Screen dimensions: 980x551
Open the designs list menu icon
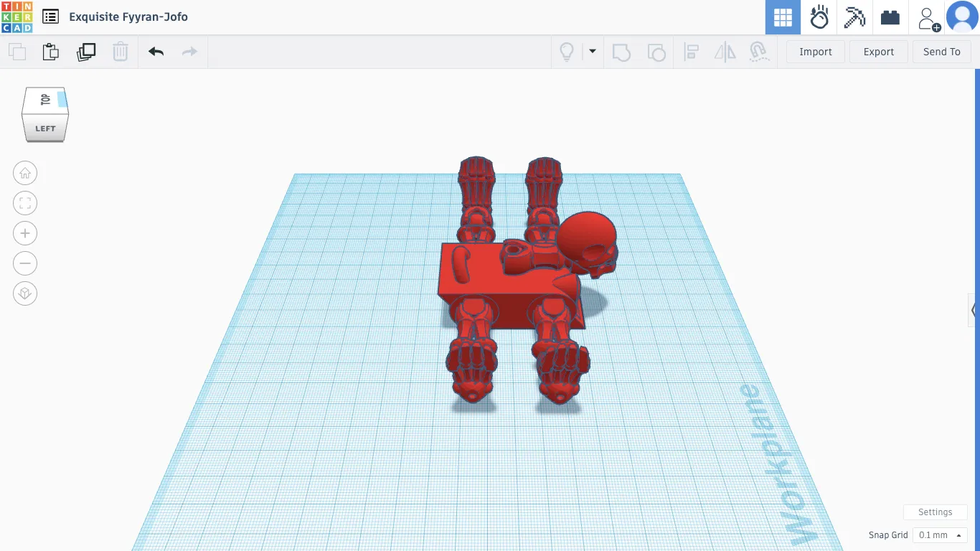50,17
